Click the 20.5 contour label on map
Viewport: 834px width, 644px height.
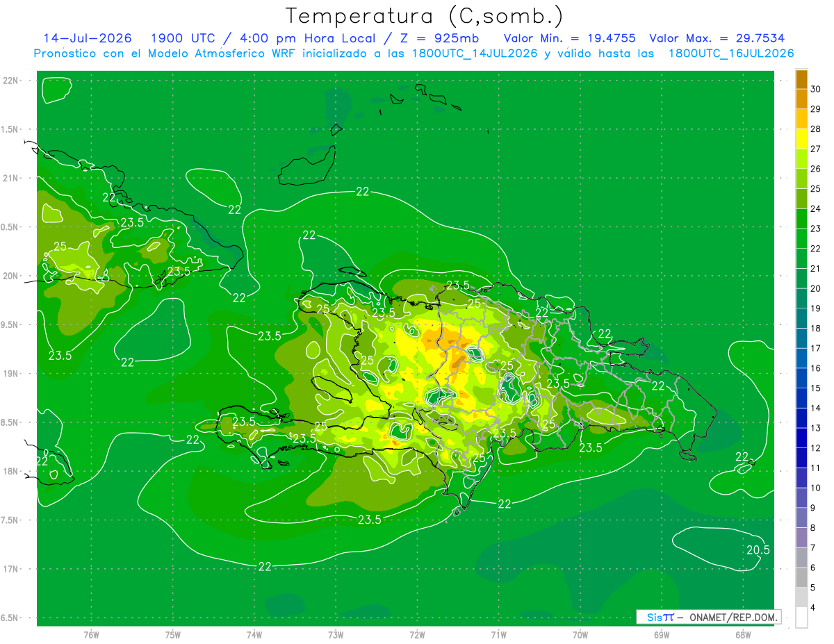click(758, 550)
